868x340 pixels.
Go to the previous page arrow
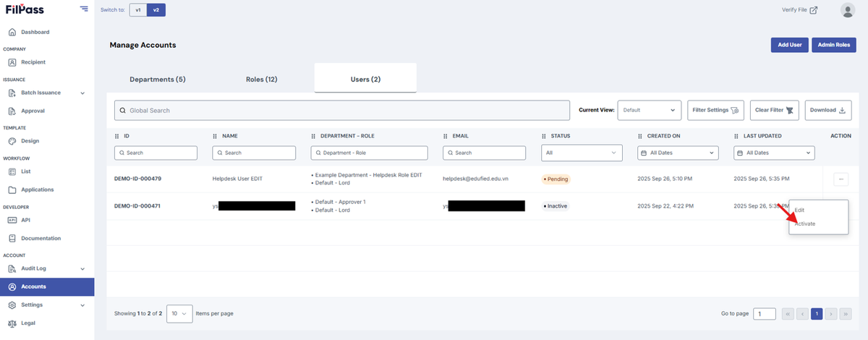coord(802,314)
